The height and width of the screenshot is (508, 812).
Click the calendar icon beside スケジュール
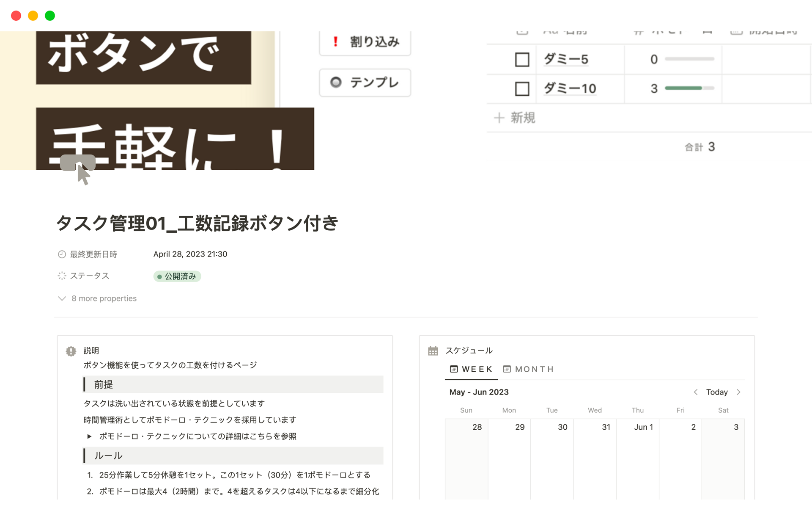[433, 351]
